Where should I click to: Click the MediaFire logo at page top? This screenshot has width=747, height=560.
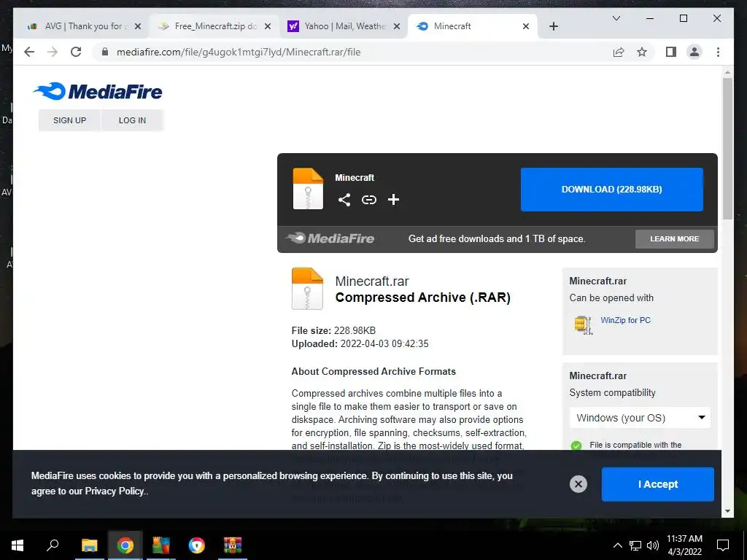pos(98,91)
